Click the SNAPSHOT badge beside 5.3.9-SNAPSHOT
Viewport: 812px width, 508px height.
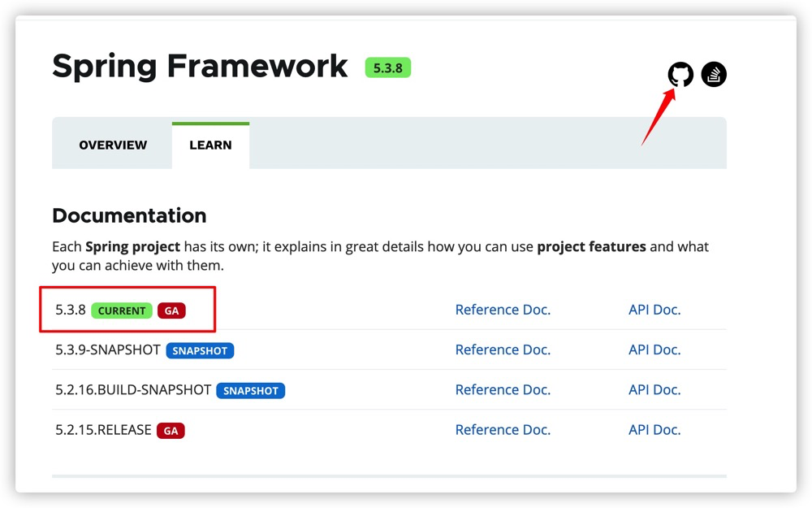click(200, 351)
